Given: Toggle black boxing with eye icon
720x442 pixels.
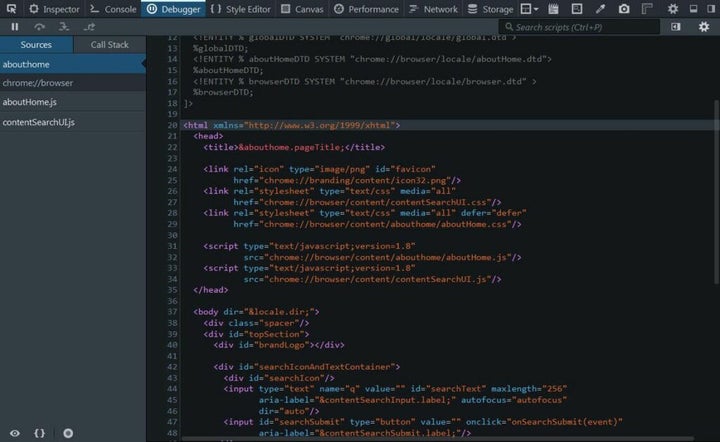Looking at the screenshot, I should click(x=14, y=433).
